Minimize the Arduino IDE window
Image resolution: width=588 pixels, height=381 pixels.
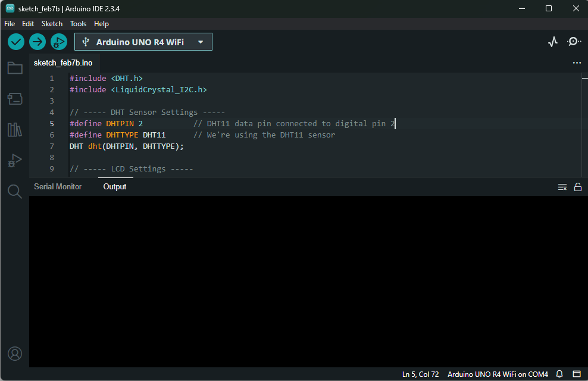tap(521, 8)
